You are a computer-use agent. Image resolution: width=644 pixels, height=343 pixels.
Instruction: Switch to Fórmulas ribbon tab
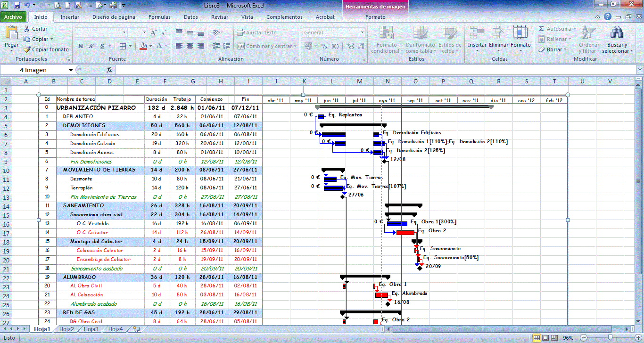click(x=159, y=17)
